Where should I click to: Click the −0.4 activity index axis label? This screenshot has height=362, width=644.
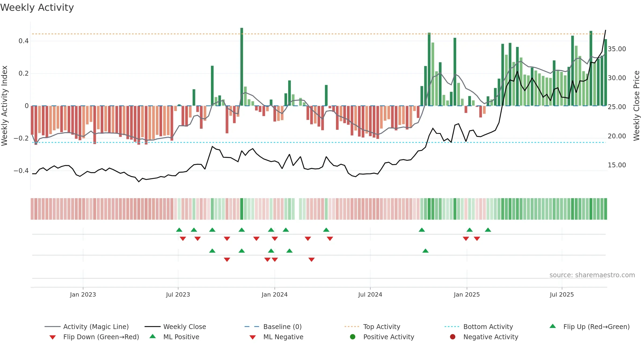coord(21,171)
